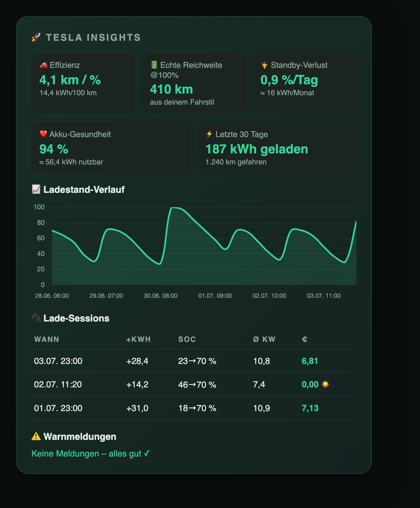Click the Warnmeldungen heading
Image resolution: width=420 pixels, height=508 pixels.
[x=80, y=436]
